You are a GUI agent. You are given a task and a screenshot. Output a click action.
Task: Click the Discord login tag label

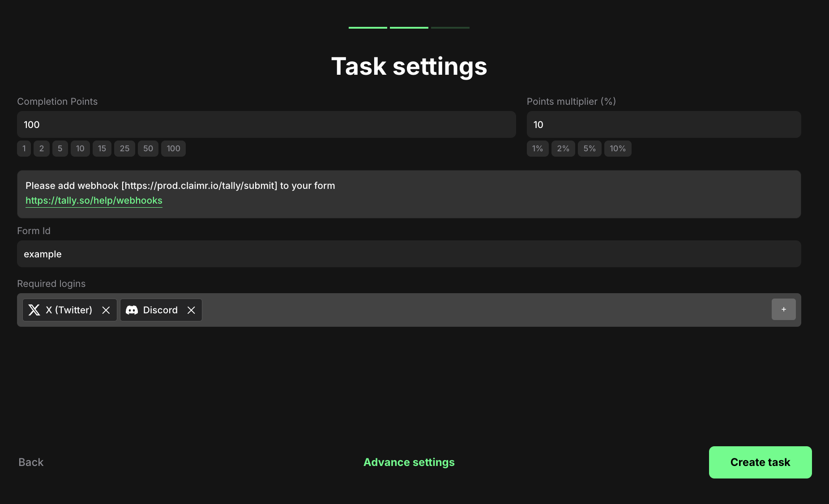(x=160, y=310)
